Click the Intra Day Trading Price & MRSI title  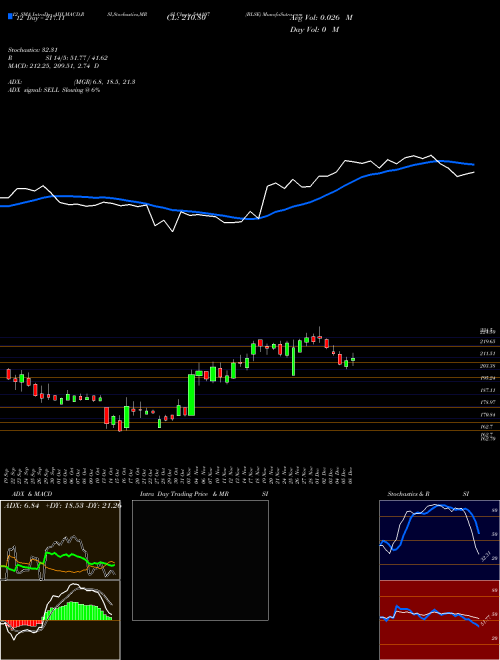coord(204,494)
